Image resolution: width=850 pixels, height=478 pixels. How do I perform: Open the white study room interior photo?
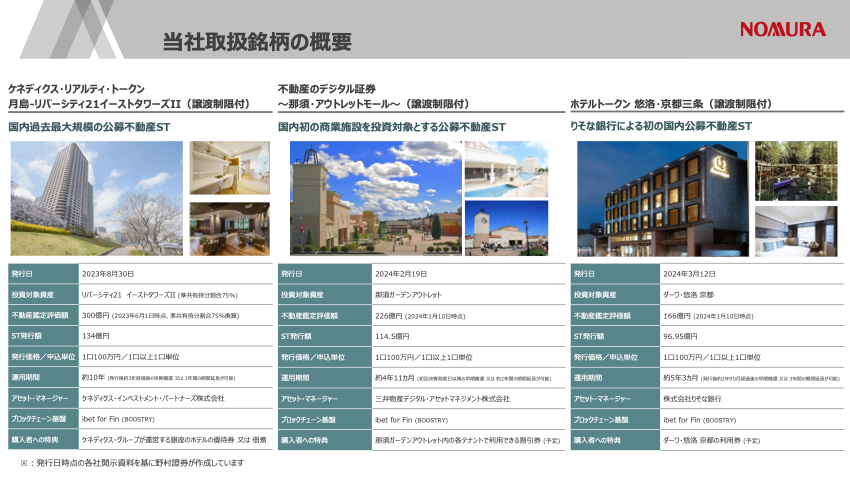(230, 168)
